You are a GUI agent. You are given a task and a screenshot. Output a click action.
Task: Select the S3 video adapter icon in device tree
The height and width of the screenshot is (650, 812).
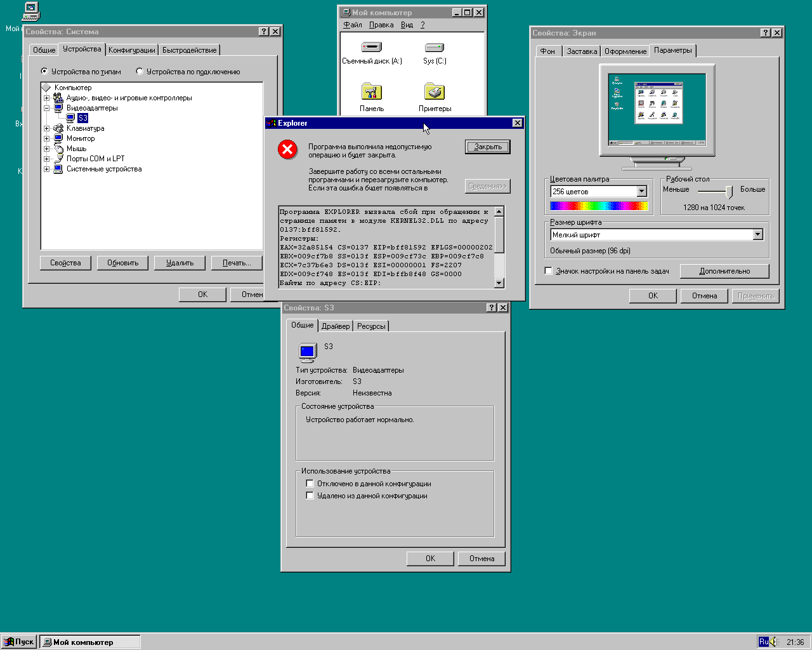point(70,118)
